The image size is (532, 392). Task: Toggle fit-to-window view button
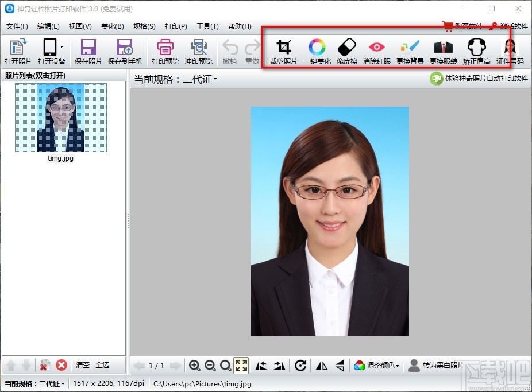(x=241, y=366)
